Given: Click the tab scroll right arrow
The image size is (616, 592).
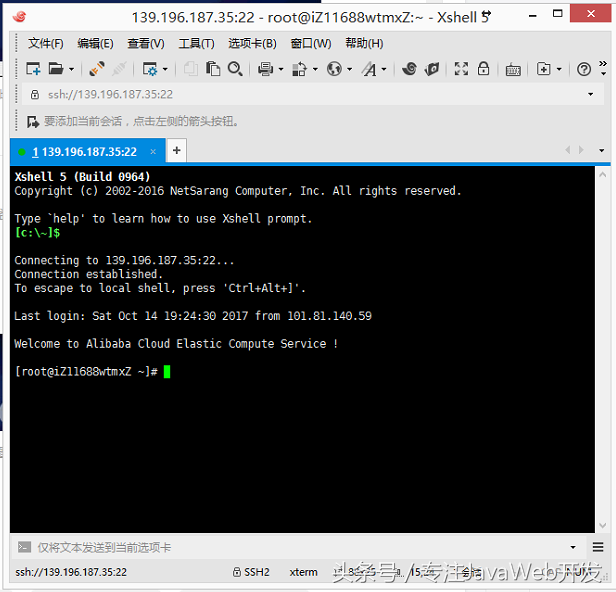Looking at the screenshot, I should (x=581, y=150).
